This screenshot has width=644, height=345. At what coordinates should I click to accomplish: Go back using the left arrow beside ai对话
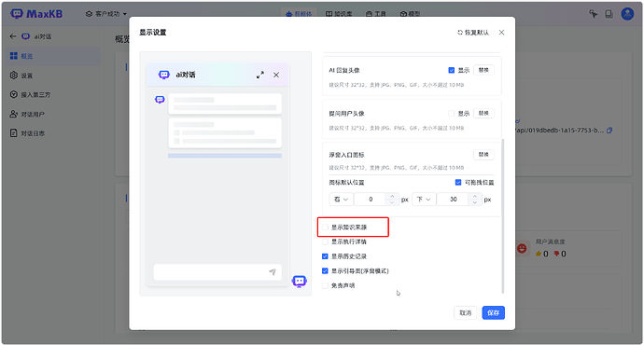coord(13,36)
